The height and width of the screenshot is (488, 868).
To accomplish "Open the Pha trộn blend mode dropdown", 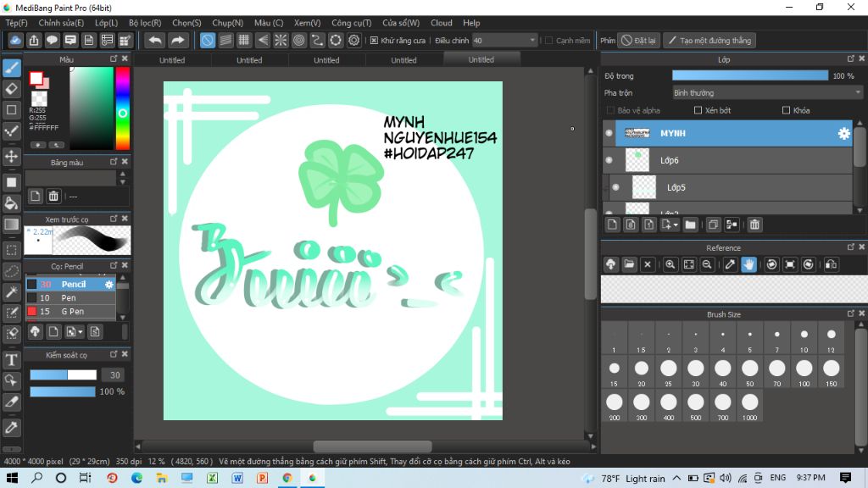I will 767,93.
